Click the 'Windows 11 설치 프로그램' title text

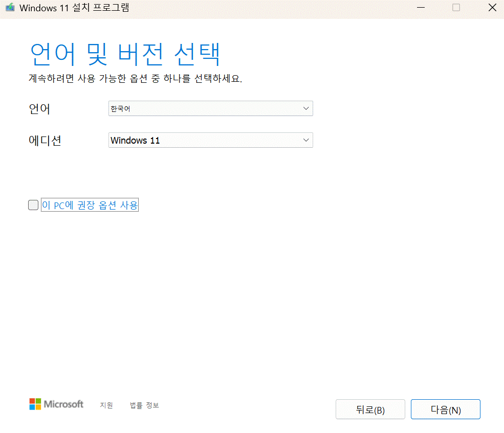coord(74,7)
